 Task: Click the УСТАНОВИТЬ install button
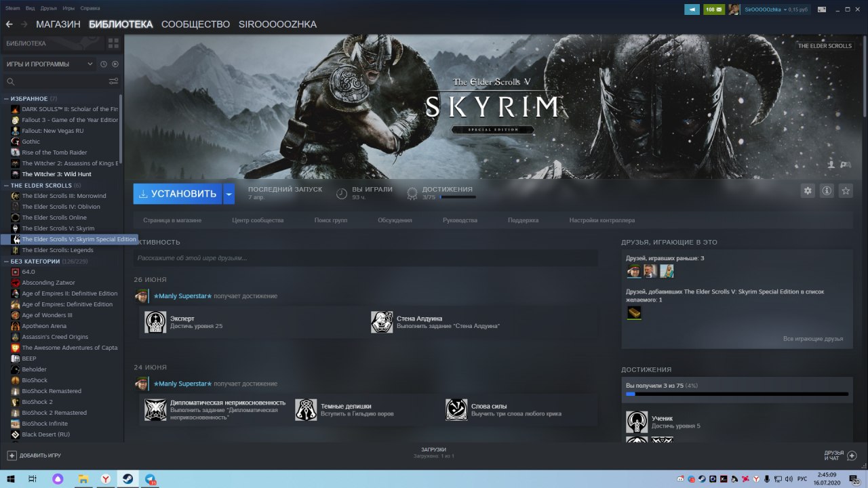tap(178, 194)
